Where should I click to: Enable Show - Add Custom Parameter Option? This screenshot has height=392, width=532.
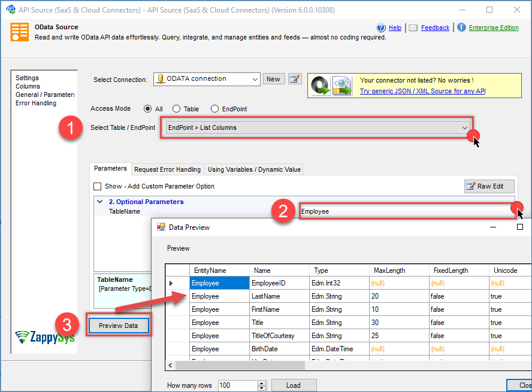(x=98, y=187)
